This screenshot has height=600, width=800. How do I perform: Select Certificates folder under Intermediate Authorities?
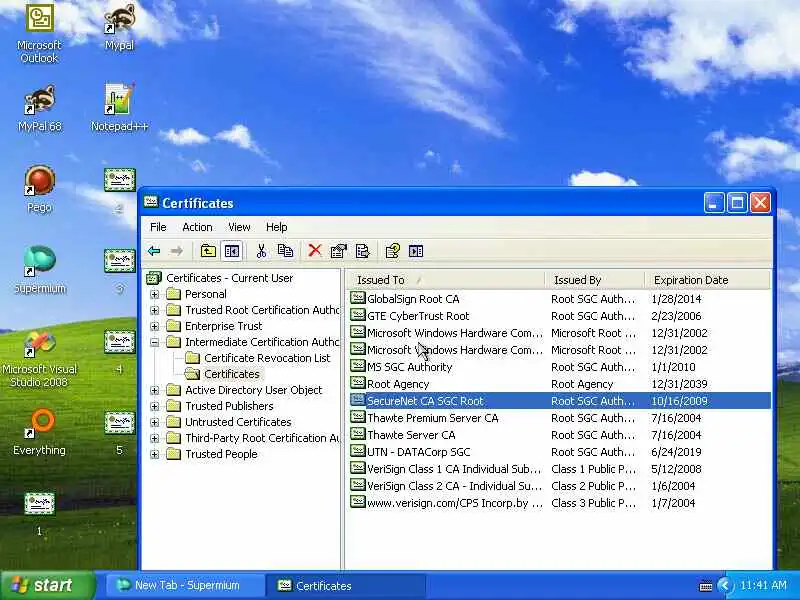pyautogui.click(x=232, y=374)
